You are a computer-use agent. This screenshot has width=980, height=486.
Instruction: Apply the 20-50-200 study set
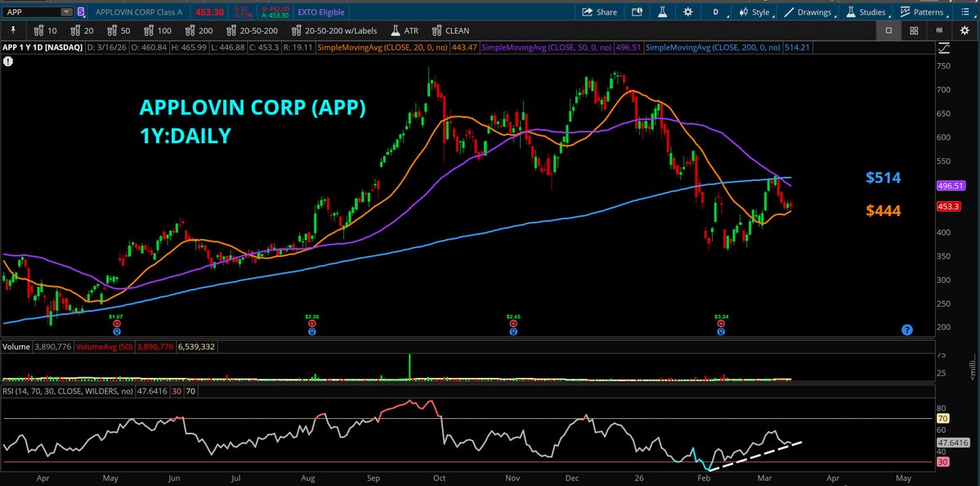[253, 30]
